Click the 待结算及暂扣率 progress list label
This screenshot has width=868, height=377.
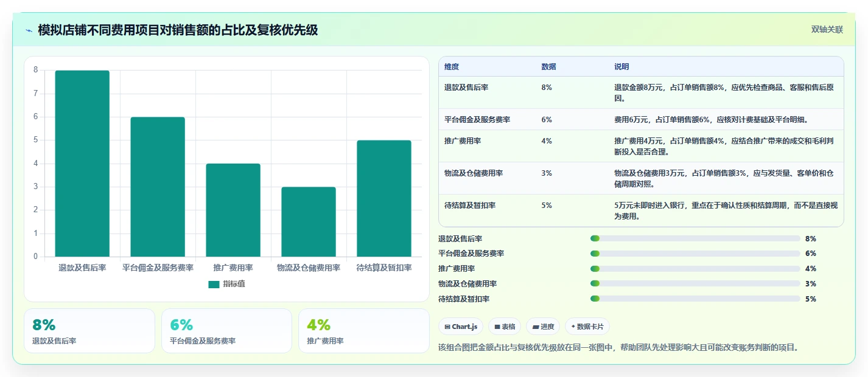coord(464,299)
